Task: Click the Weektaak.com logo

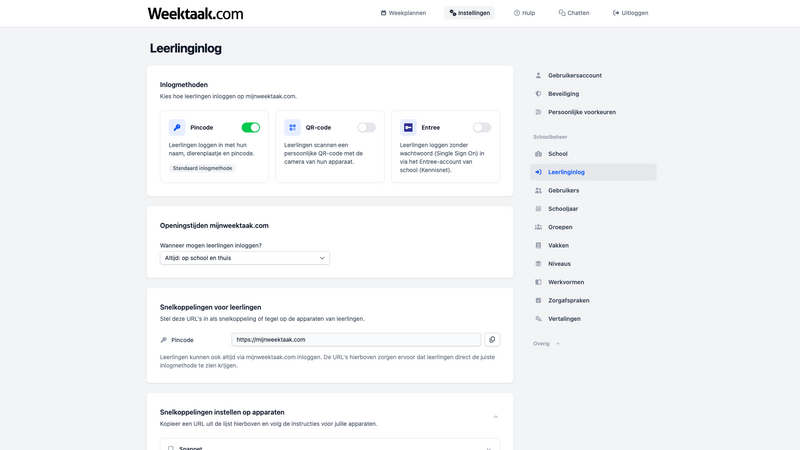Action: [195, 14]
